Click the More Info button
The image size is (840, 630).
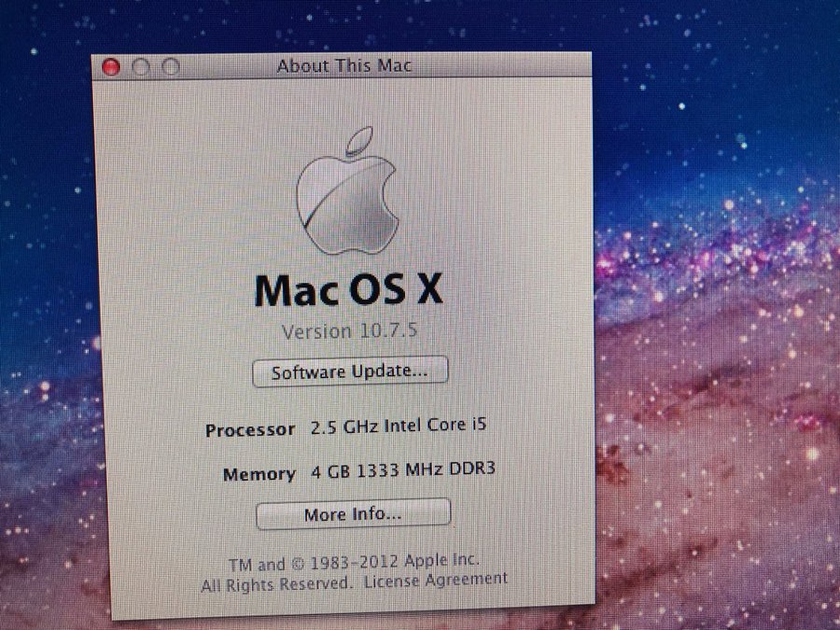(x=353, y=514)
